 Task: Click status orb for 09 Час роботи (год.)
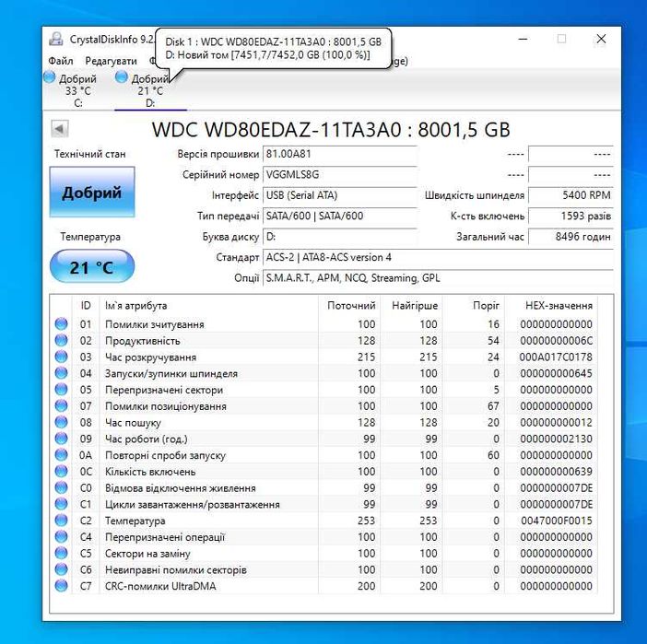pos(61,439)
